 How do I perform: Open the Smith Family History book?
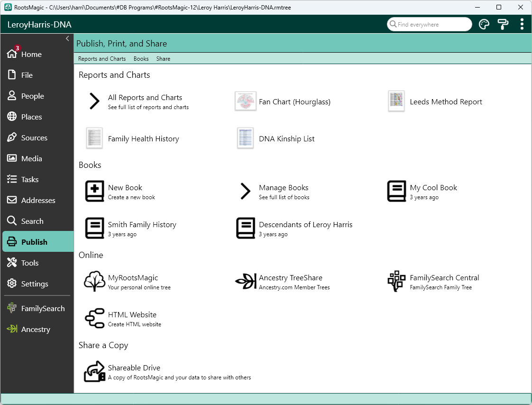tap(130, 229)
